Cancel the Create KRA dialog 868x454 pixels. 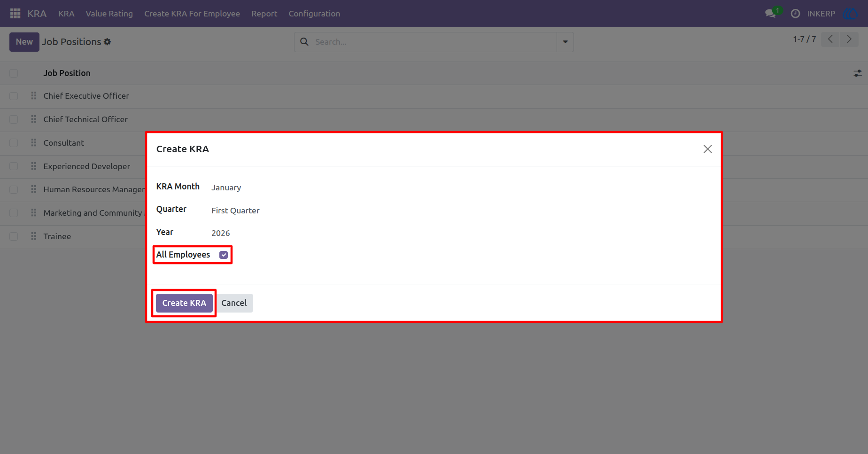click(x=234, y=303)
